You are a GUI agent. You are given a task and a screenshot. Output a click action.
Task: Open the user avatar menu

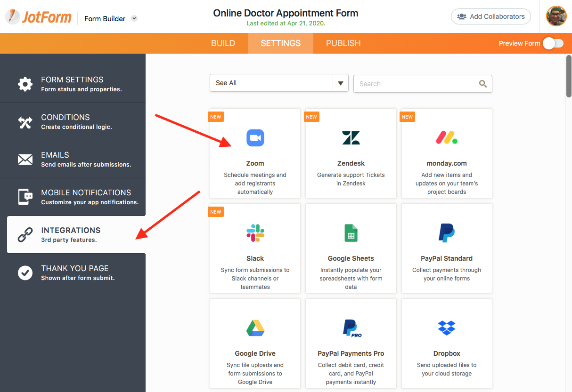[x=556, y=16]
